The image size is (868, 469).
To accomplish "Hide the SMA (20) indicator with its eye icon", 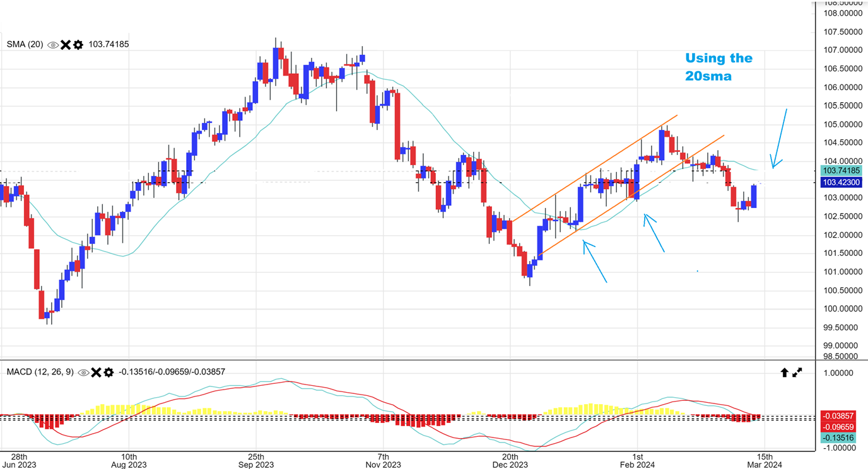I will tap(53, 45).
